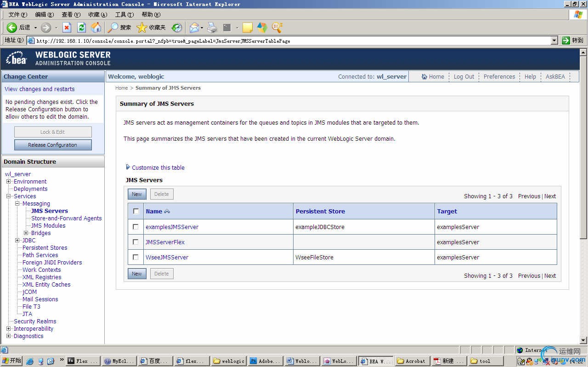Click the yellow note toolbar icon
The height and width of the screenshot is (367, 588).
pos(248,28)
